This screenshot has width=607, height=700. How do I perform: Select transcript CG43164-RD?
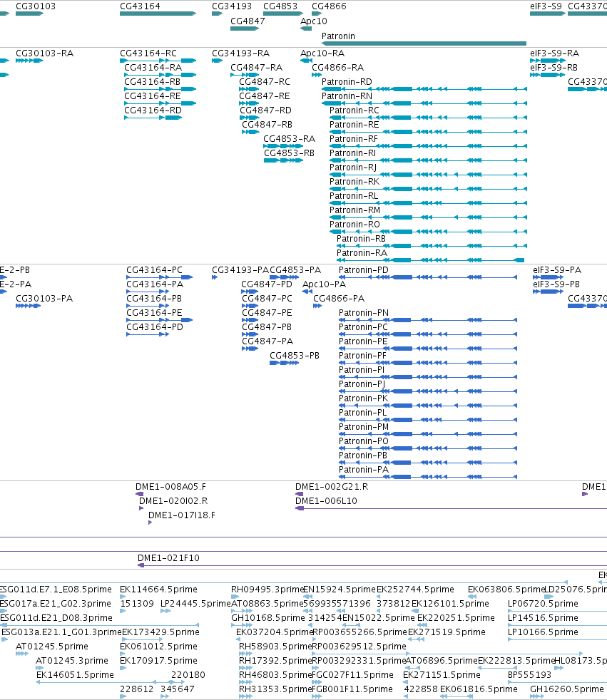[153, 110]
